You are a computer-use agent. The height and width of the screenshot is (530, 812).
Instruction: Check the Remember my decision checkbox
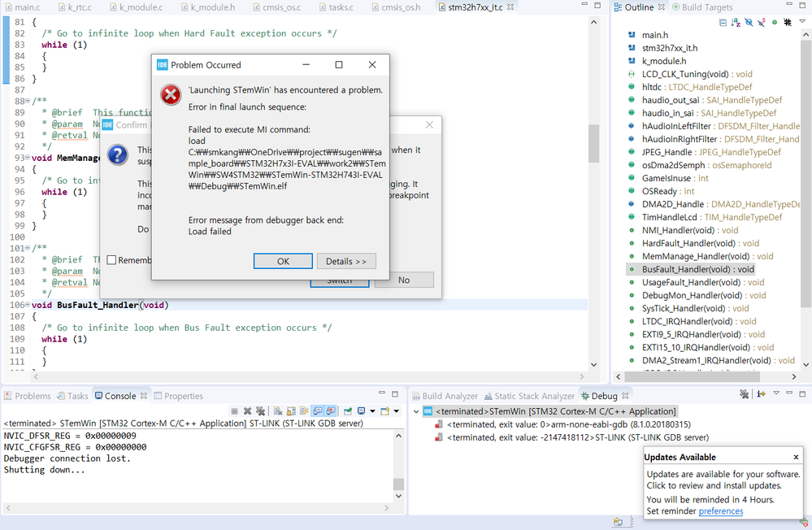(x=111, y=260)
